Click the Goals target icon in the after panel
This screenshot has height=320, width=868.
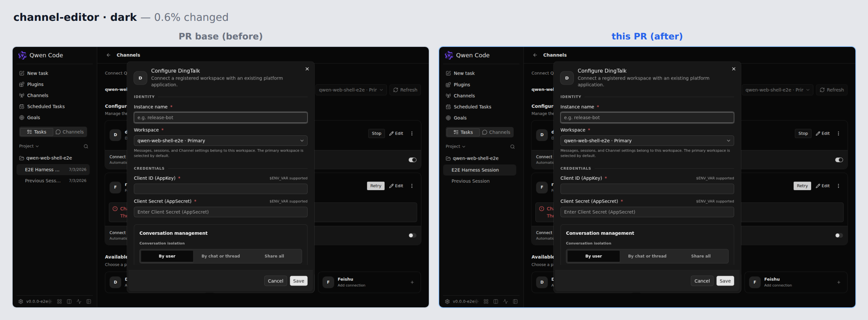448,118
